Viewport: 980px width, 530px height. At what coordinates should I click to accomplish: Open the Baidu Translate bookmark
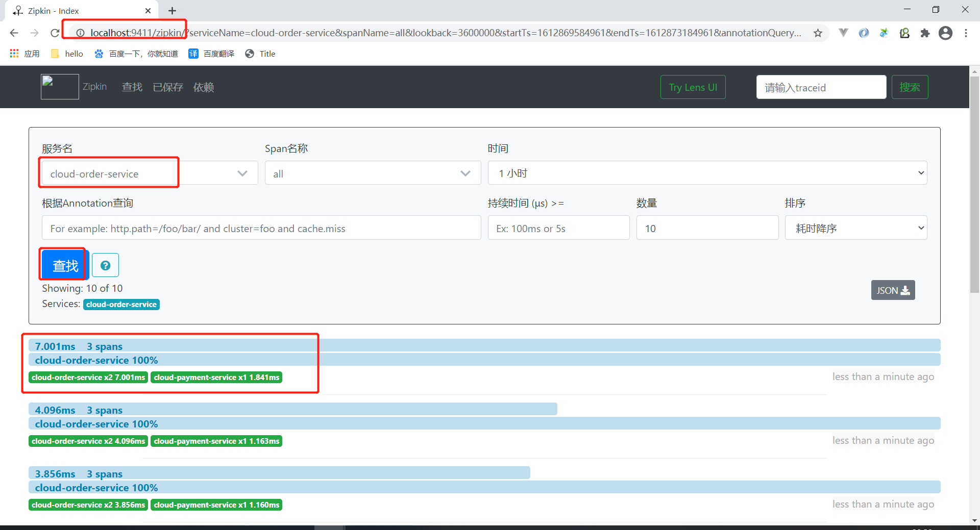211,54
